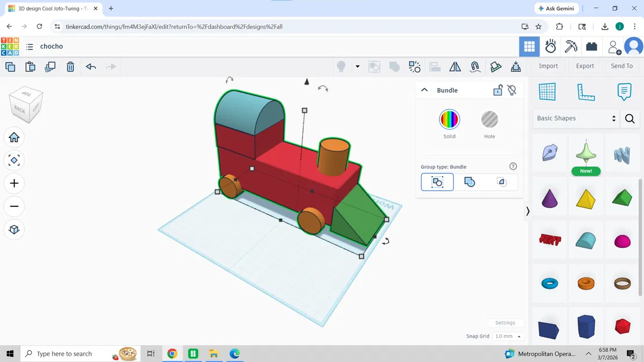644x362 pixels.
Task: Click the Import button
Action: tap(548, 66)
